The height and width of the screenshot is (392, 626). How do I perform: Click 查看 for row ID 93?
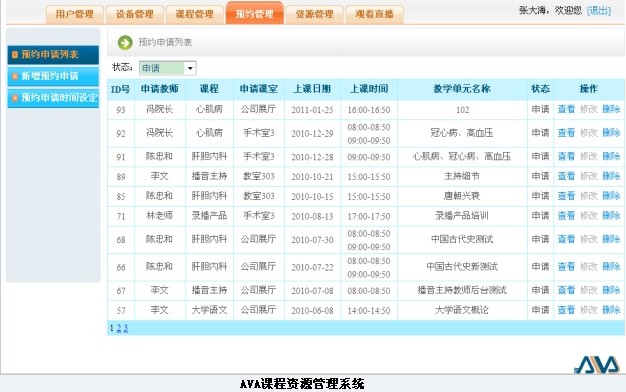(566, 109)
